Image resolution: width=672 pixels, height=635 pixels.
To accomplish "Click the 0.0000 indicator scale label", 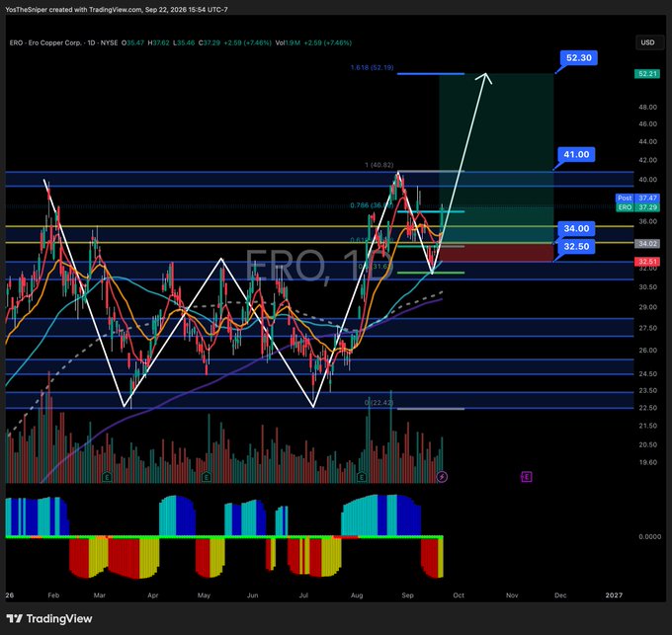I will click(649, 536).
